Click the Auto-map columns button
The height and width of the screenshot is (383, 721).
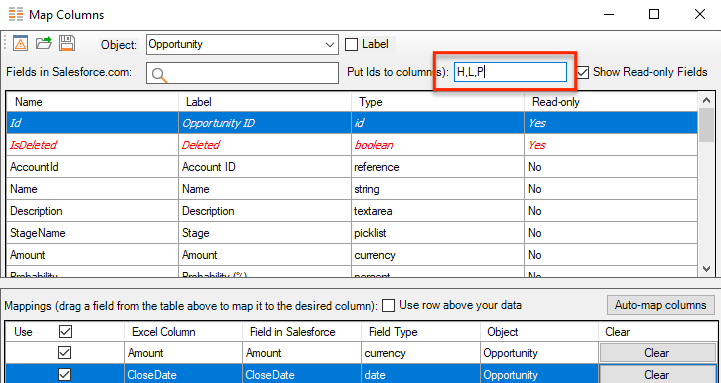(x=661, y=305)
